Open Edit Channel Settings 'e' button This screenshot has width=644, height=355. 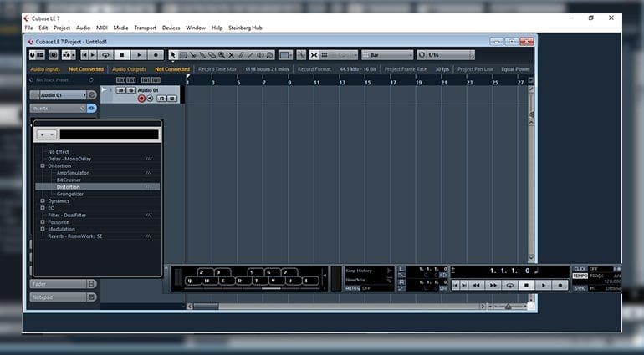coord(92,95)
